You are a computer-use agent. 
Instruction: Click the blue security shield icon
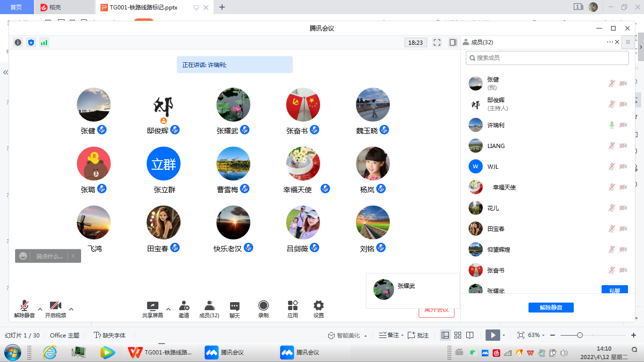click(31, 42)
